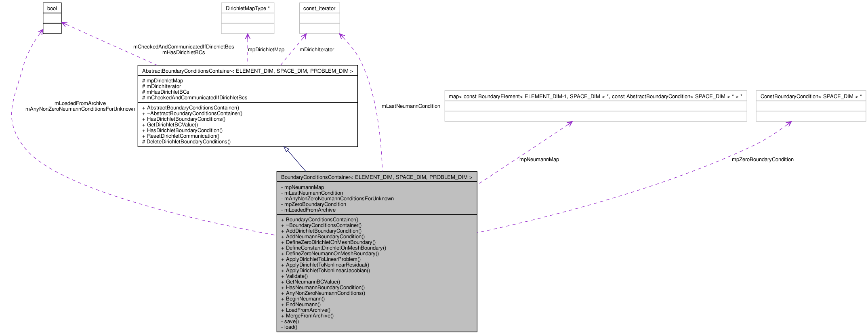Click the const_iterator node title
This screenshot has height=334, width=868.
click(x=319, y=8)
